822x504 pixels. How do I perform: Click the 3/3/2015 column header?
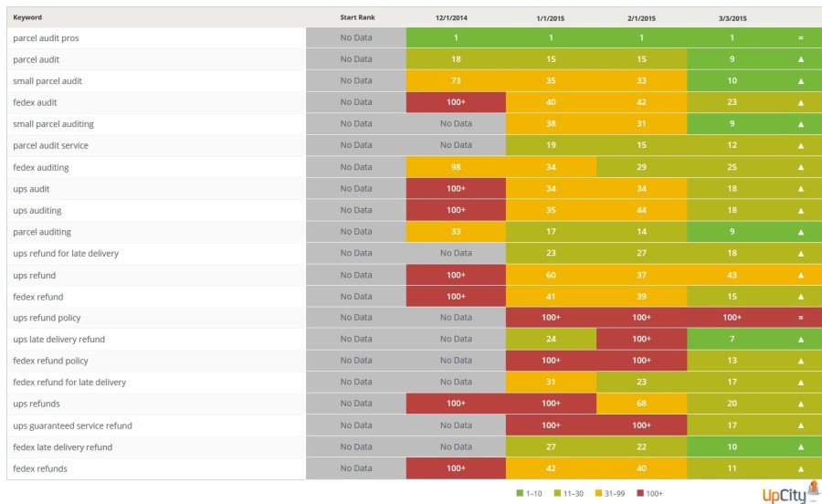click(732, 17)
